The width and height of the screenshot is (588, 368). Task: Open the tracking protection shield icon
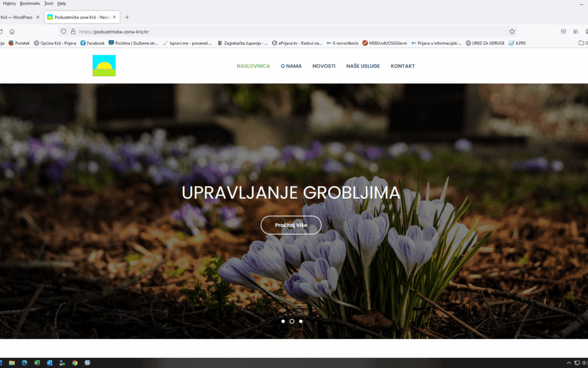pyautogui.click(x=64, y=32)
